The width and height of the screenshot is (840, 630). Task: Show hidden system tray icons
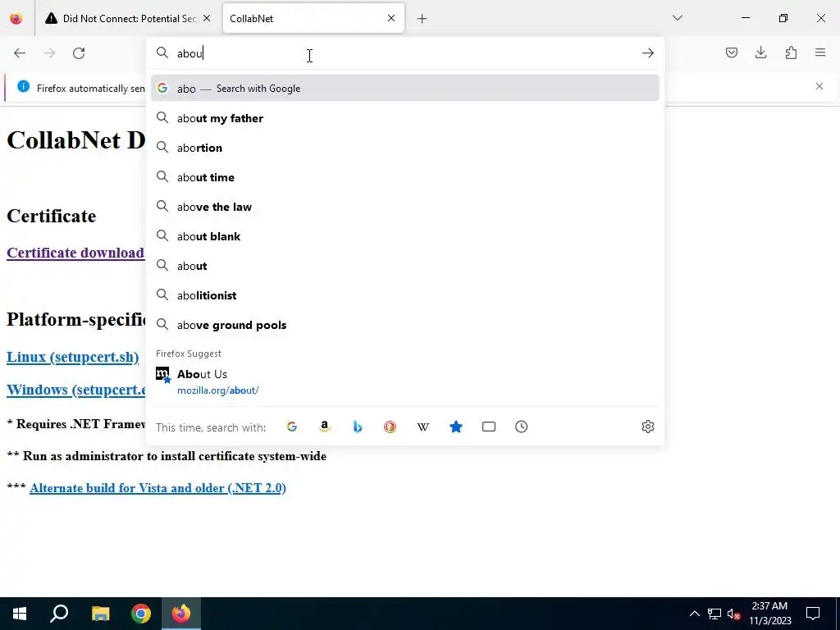pos(694,614)
